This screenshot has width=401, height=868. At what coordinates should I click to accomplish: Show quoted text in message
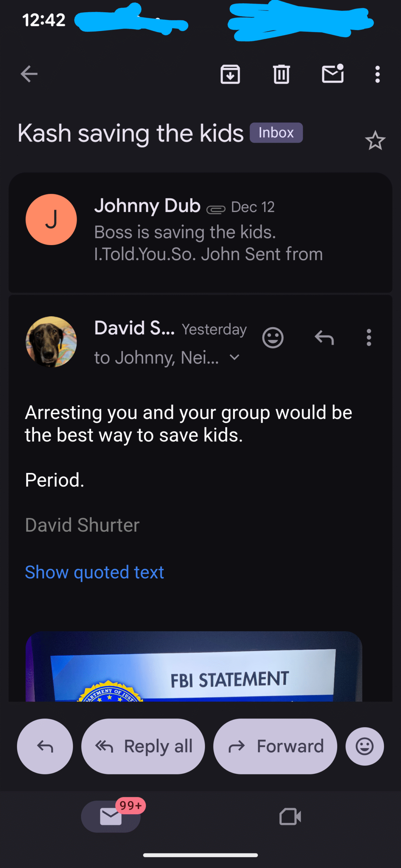pos(94,572)
